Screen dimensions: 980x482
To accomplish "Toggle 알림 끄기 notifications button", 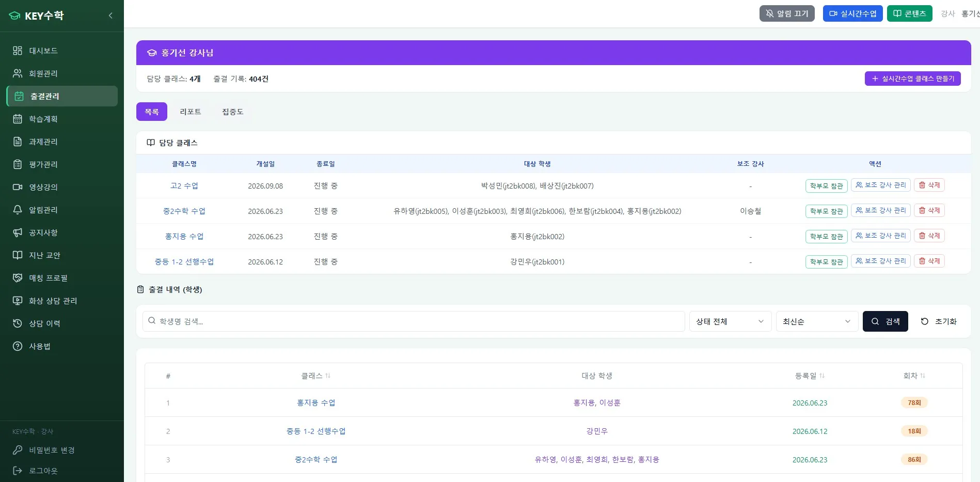I will (787, 13).
